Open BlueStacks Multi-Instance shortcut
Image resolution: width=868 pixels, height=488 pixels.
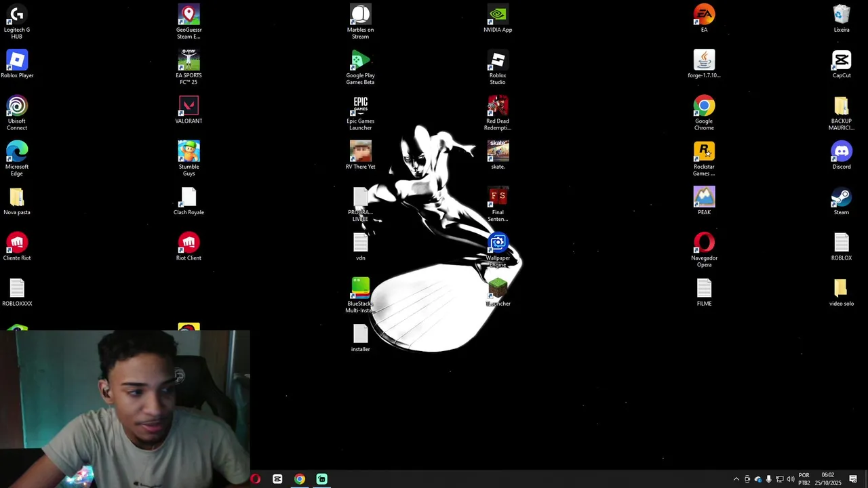(360, 295)
